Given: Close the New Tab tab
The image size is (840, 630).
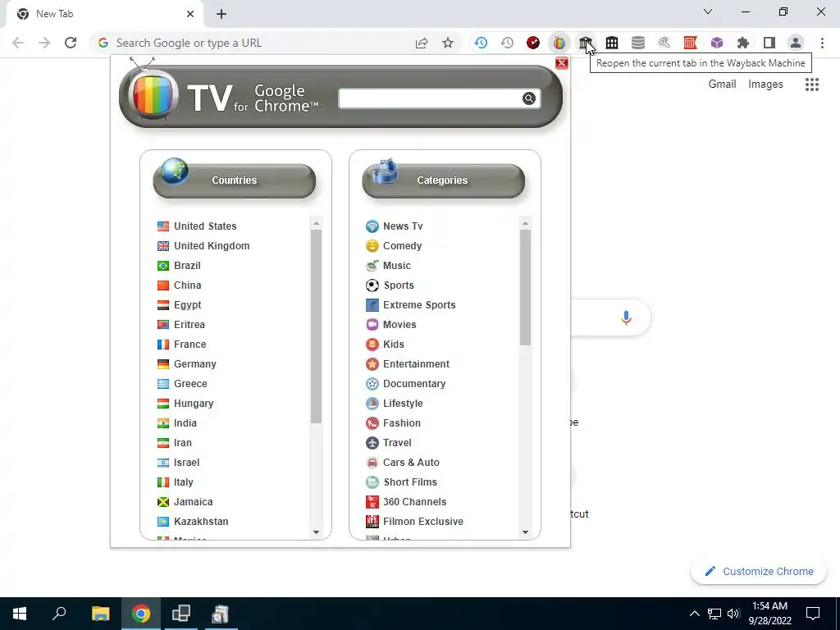Looking at the screenshot, I should coord(190,14).
